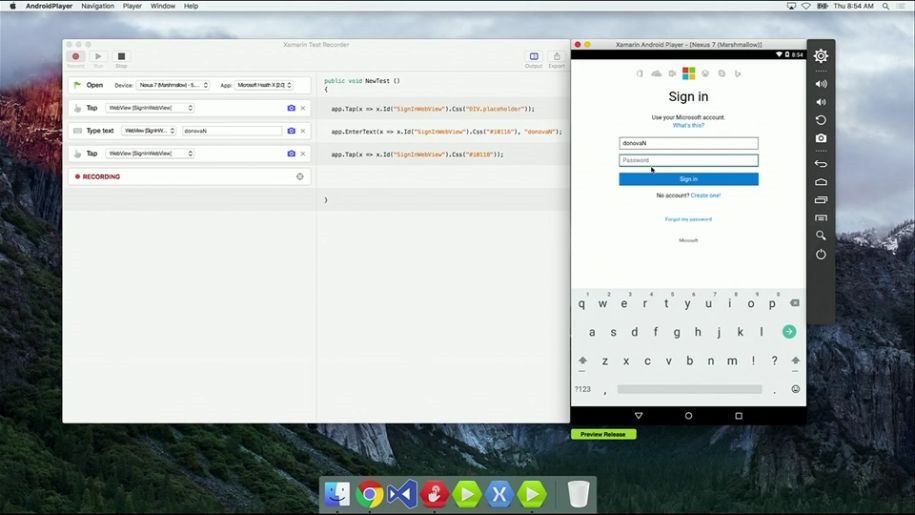
Task: Click the blue Sign in button
Action: pos(688,179)
